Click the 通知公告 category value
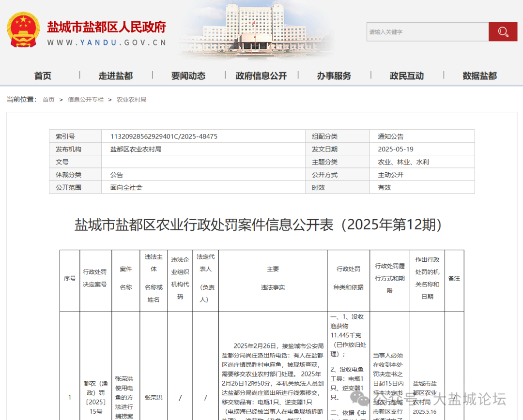523x420 pixels. point(391,136)
